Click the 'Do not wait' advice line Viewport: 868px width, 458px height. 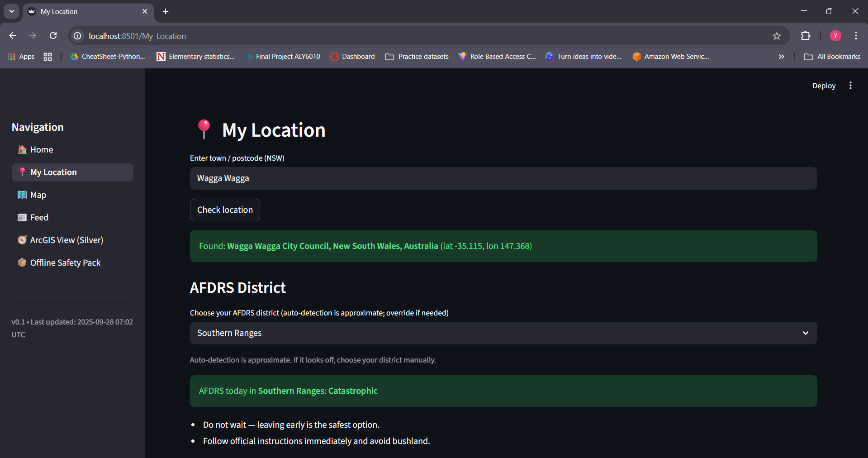291,425
